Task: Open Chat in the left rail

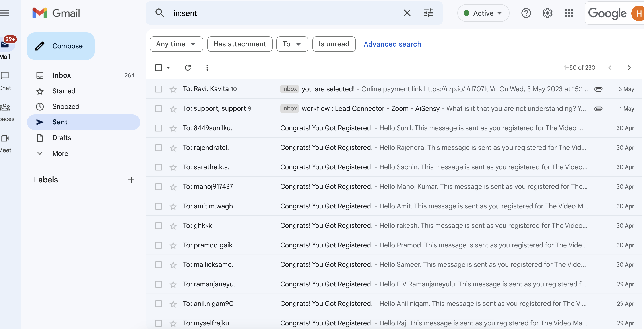Action: coord(5,81)
